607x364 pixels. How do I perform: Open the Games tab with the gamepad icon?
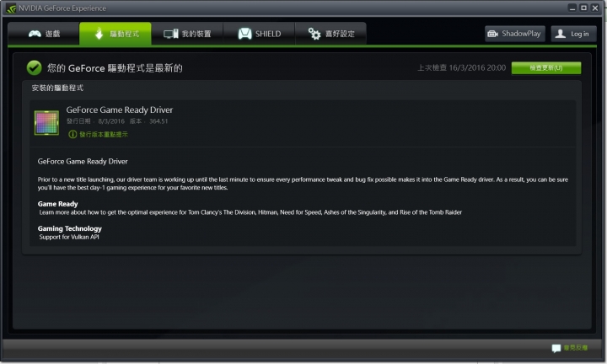point(43,34)
